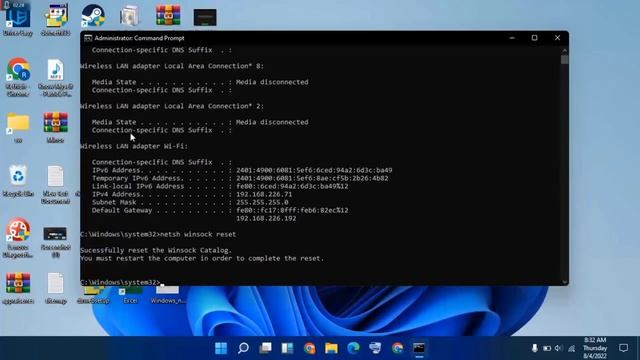The image size is (640, 360).
Task: Open Task View on the taskbar
Action: tap(265, 348)
